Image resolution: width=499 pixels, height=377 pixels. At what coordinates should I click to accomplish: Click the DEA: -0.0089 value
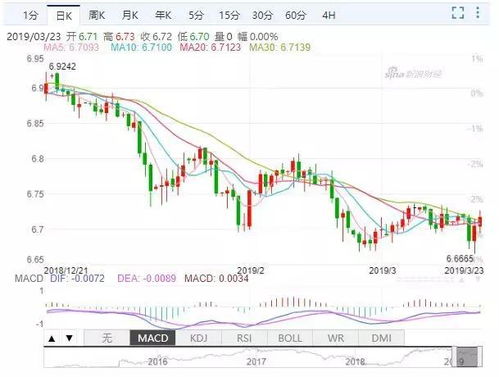tap(146, 278)
